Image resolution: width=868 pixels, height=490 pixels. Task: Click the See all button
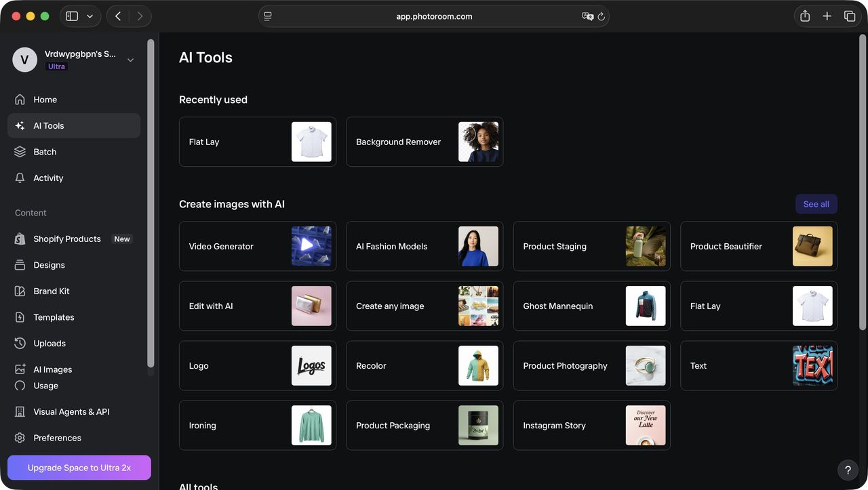tap(816, 204)
